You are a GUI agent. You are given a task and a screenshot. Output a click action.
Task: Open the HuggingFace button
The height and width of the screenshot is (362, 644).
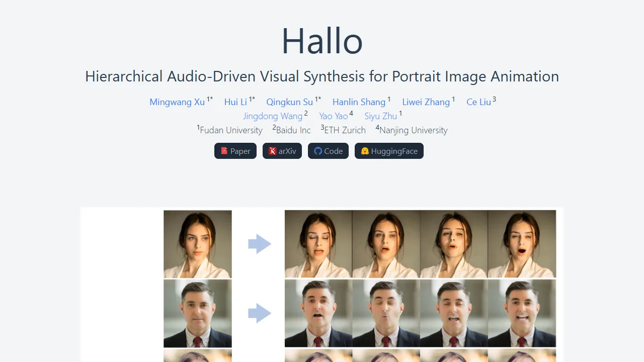(389, 151)
